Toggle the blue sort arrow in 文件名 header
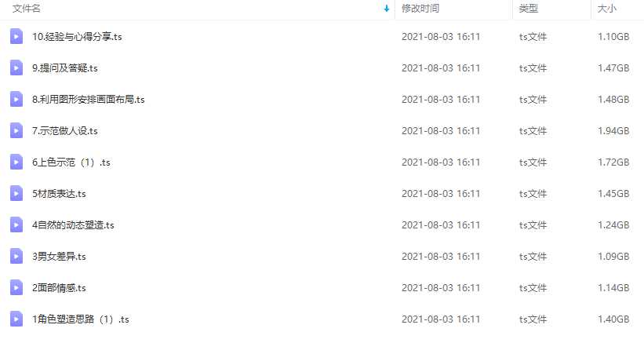The image size is (644, 343). coord(386,9)
